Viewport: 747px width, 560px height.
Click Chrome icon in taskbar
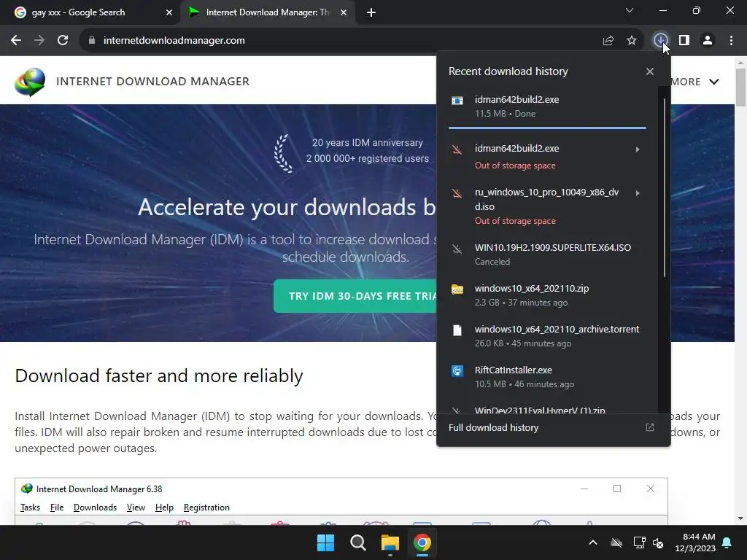tap(422, 542)
